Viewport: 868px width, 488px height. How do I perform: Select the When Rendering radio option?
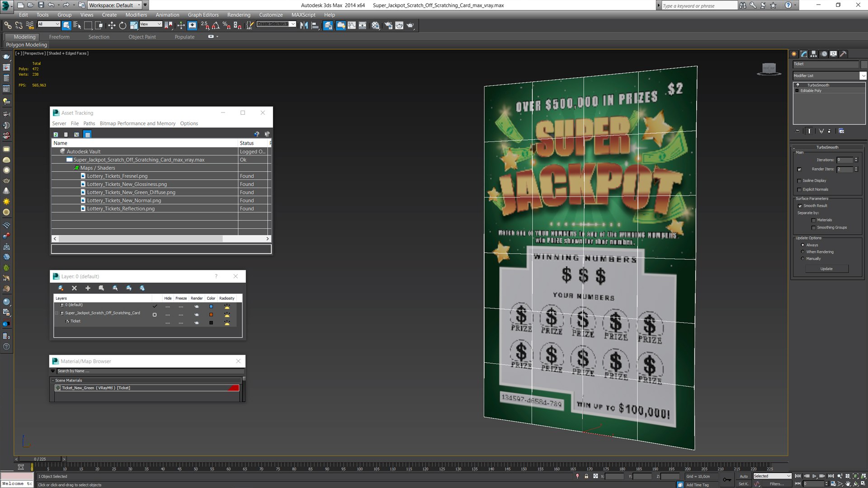click(802, 252)
